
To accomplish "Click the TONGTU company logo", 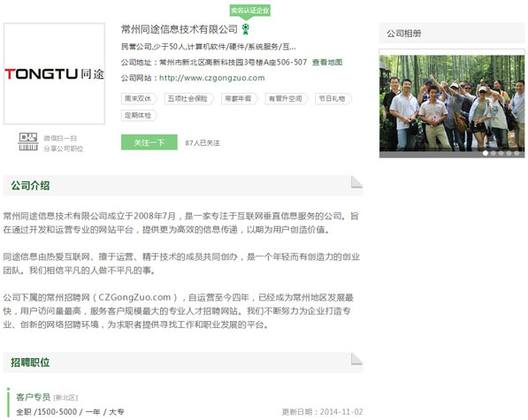I will [54, 73].
